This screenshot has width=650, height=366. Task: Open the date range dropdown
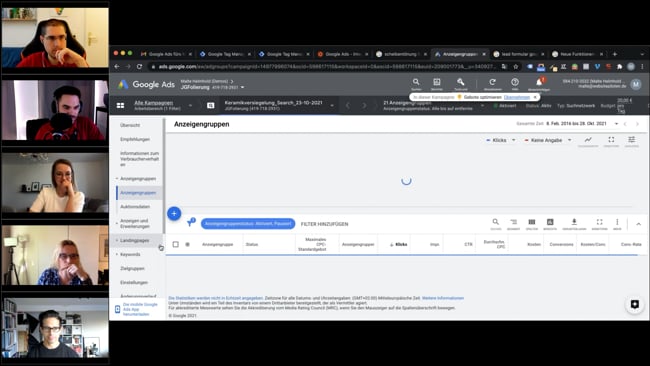pyautogui.click(x=616, y=124)
